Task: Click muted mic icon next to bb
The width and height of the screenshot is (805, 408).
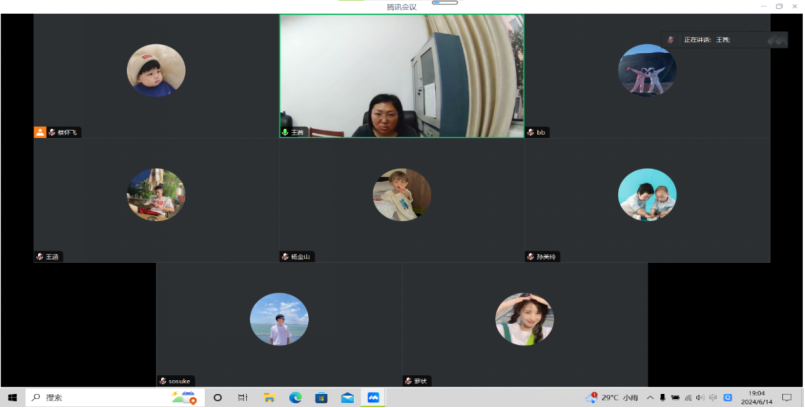Action: pyautogui.click(x=531, y=132)
